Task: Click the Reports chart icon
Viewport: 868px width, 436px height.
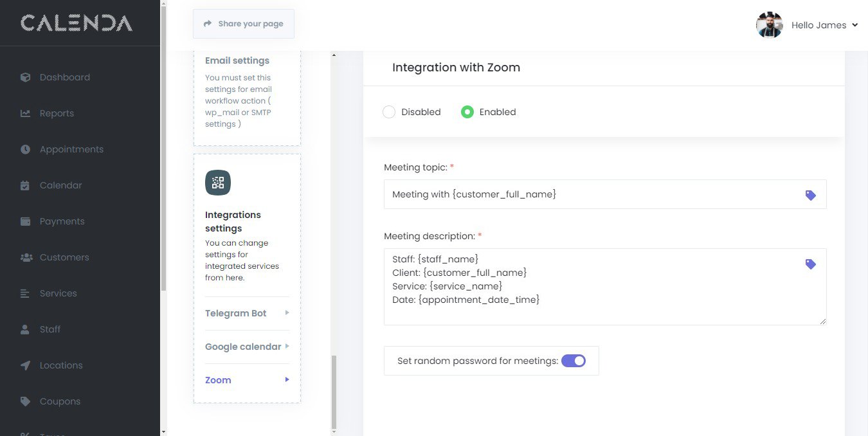Action: pos(25,113)
